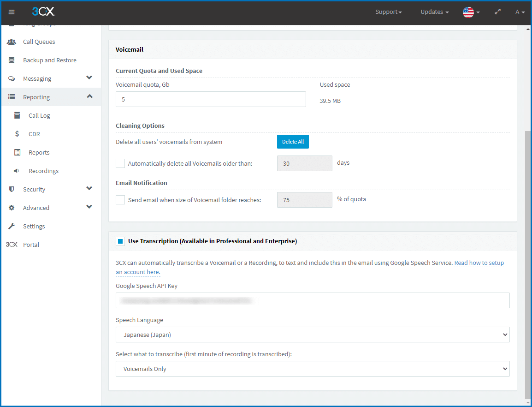Click the Settings wrench icon
This screenshot has height=407, width=532.
12,226
